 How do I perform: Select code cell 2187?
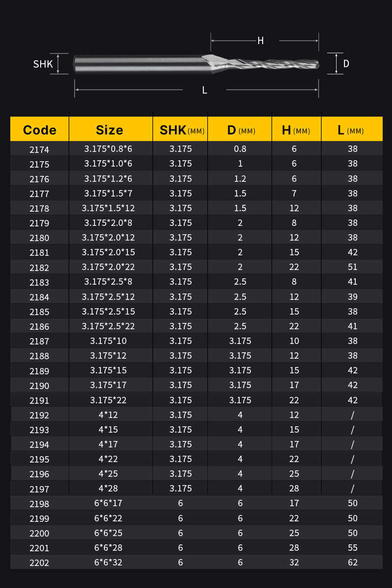[x=39, y=341]
